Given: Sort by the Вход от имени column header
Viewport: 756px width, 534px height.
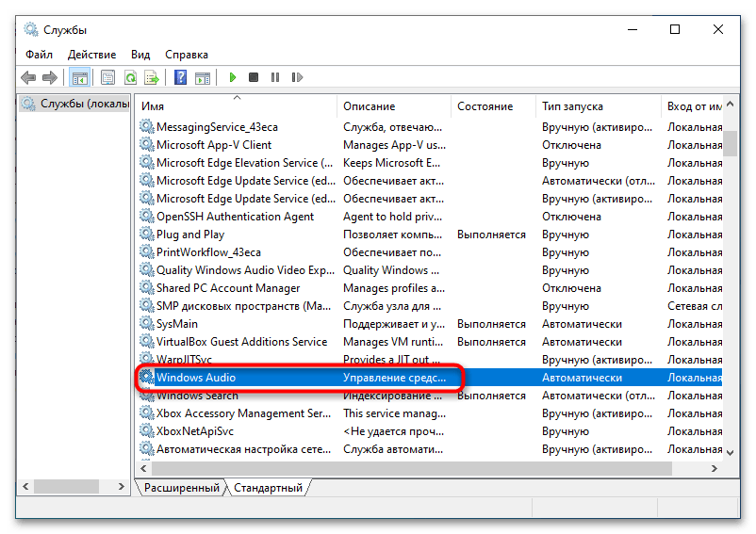Looking at the screenshot, I should click(x=692, y=106).
